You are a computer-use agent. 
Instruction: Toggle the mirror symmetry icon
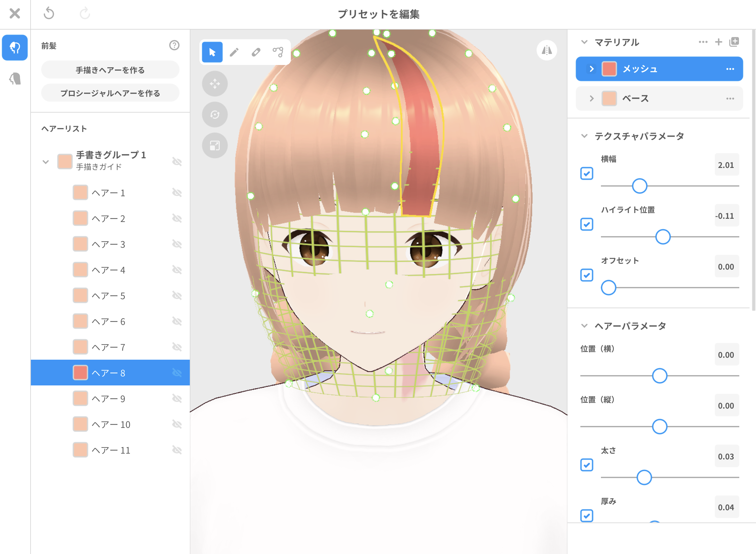(x=547, y=50)
